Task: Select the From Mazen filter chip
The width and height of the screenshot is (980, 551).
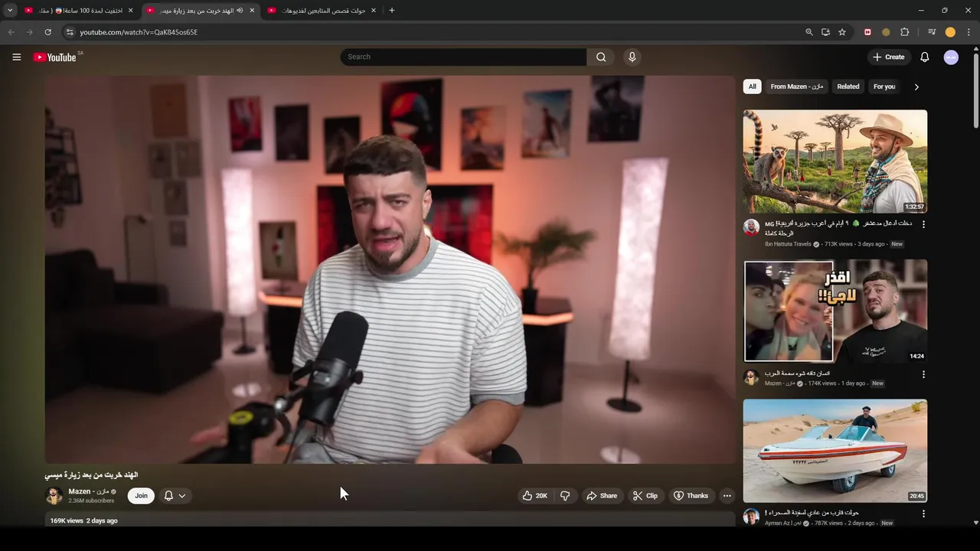Action: pyautogui.click(x=796, y=86)
